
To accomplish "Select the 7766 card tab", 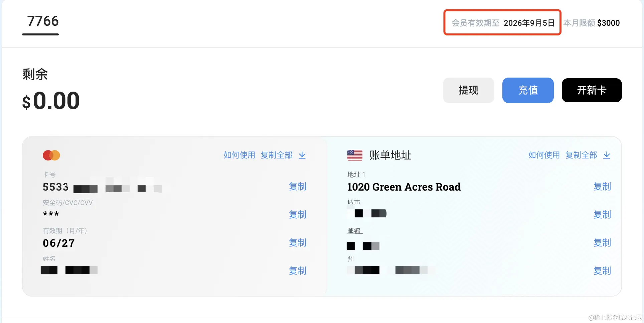I will click(x=43, y=21).
